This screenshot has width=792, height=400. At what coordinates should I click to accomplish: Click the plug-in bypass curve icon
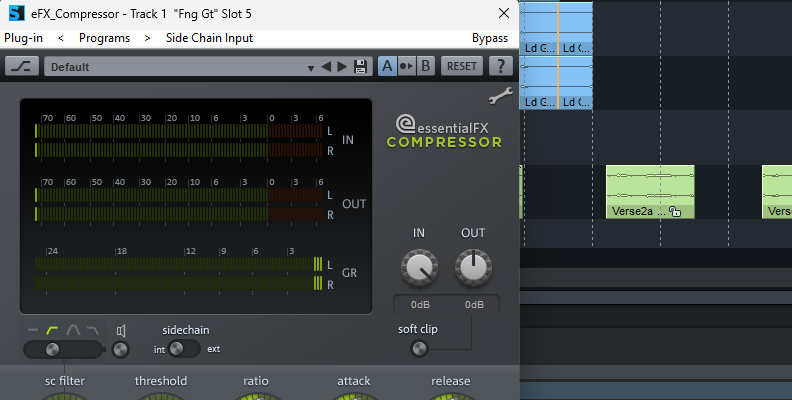point(22,67)
